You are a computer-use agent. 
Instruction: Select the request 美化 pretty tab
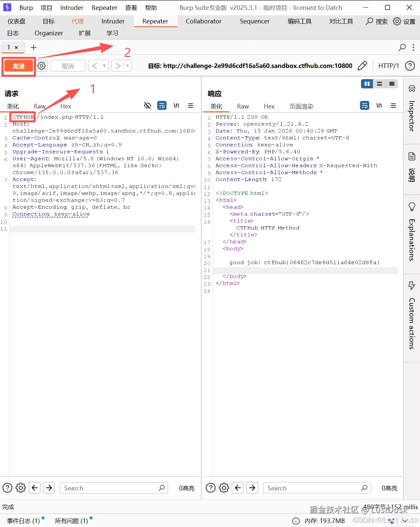(13, 106)
